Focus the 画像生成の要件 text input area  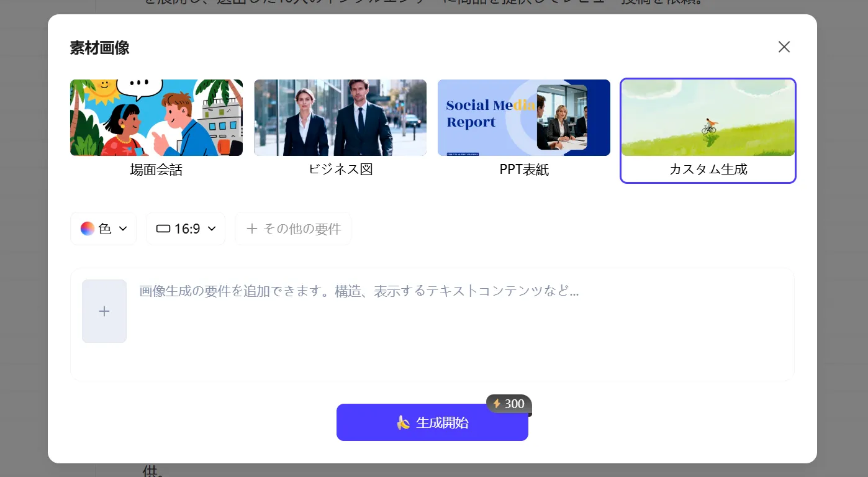coord(459,329)
